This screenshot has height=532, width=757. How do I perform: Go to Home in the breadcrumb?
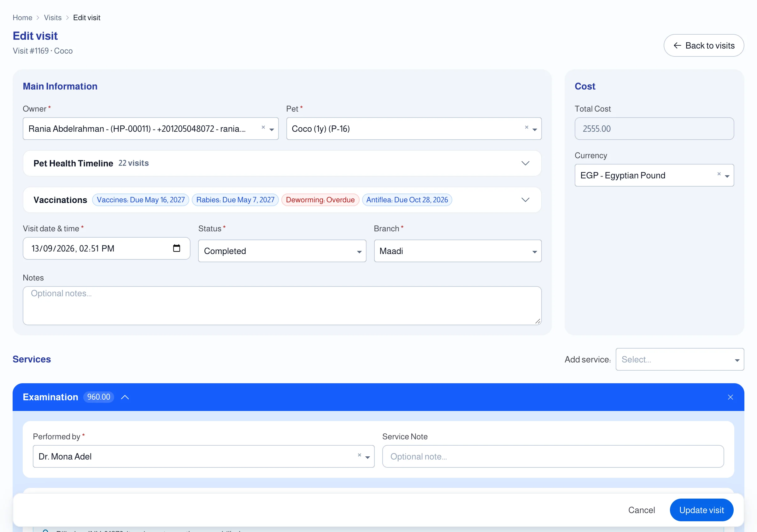(22, 17)
